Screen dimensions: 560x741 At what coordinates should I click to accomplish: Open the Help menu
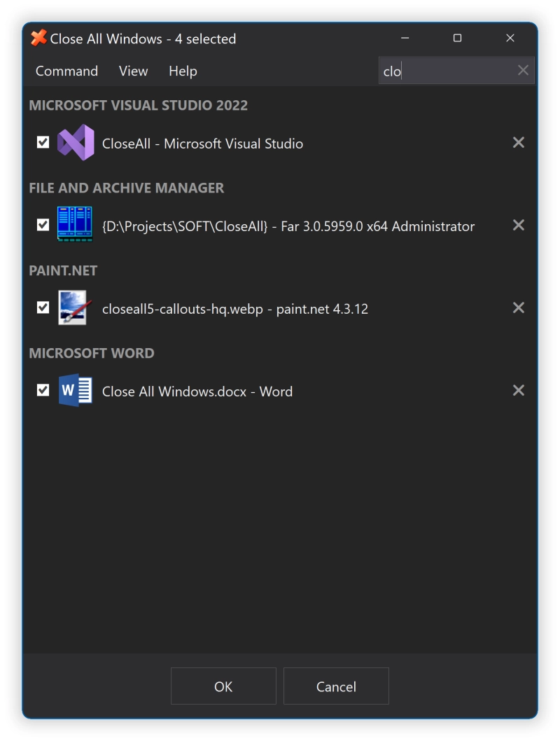coord(183,71)
